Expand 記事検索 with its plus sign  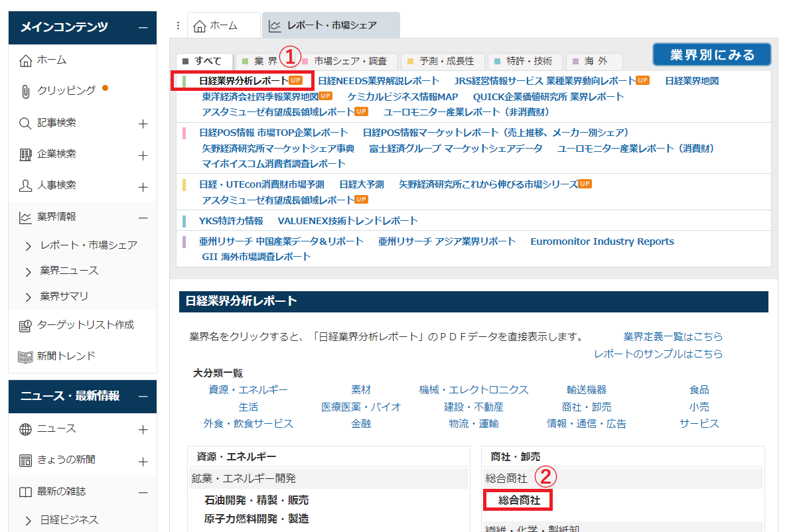coord(143,124)
